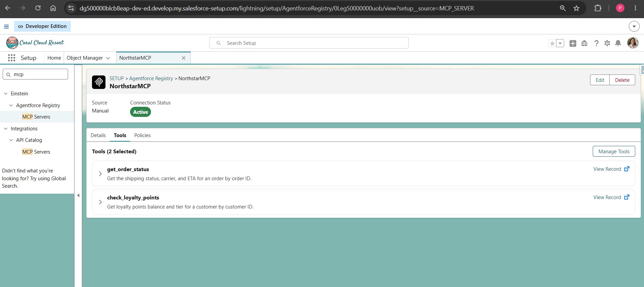Switch to the Home tab
The width and height of the screenshot is (644, 287).
54,58
